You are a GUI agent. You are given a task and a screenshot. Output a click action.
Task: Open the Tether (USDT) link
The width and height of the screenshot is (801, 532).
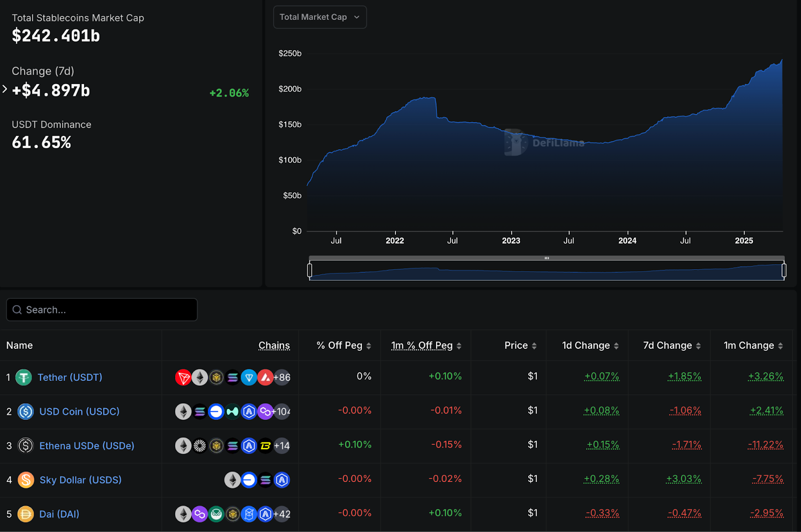(x=70, y=377)
